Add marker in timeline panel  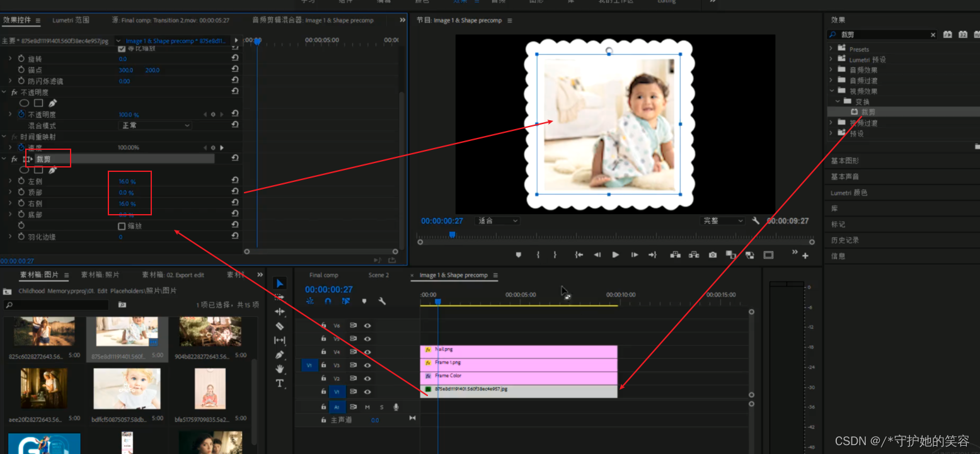click(364, 301)
